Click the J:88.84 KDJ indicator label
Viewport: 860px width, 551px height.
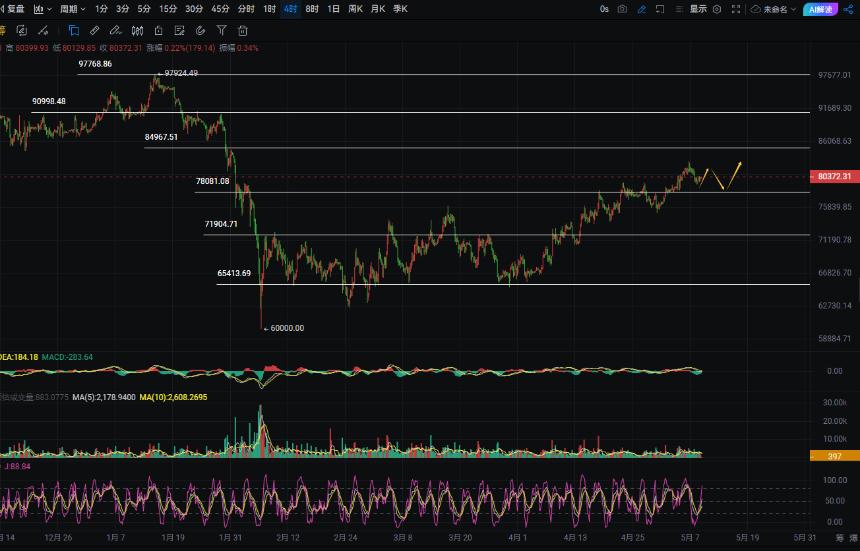pyautogui.click(x=17, y=466)
